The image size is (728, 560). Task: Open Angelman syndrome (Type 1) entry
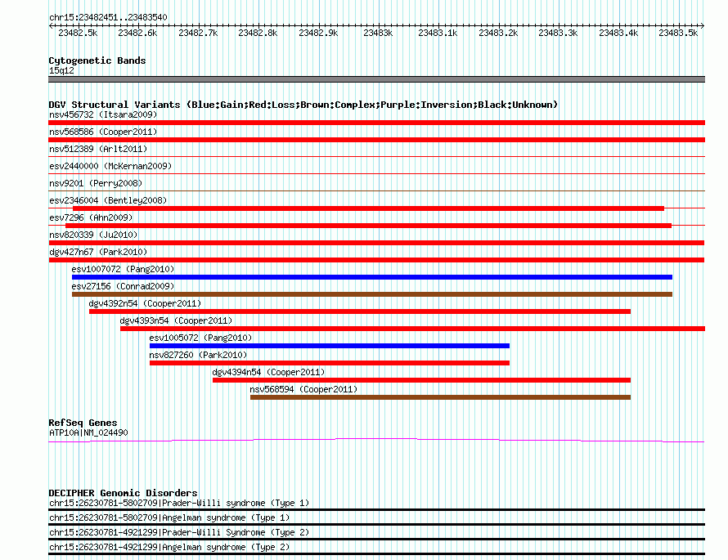(169, 517)
